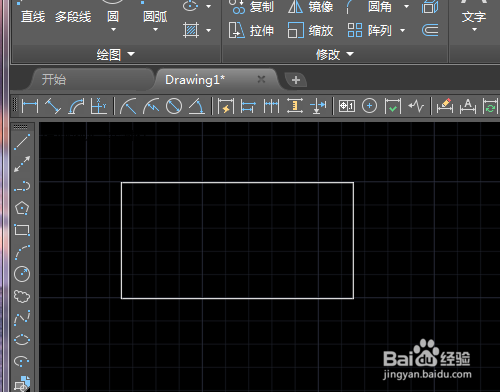The image size is (500, 392).
Task: Open the 文字 text dropdown
Action: (x=474, y=30)
